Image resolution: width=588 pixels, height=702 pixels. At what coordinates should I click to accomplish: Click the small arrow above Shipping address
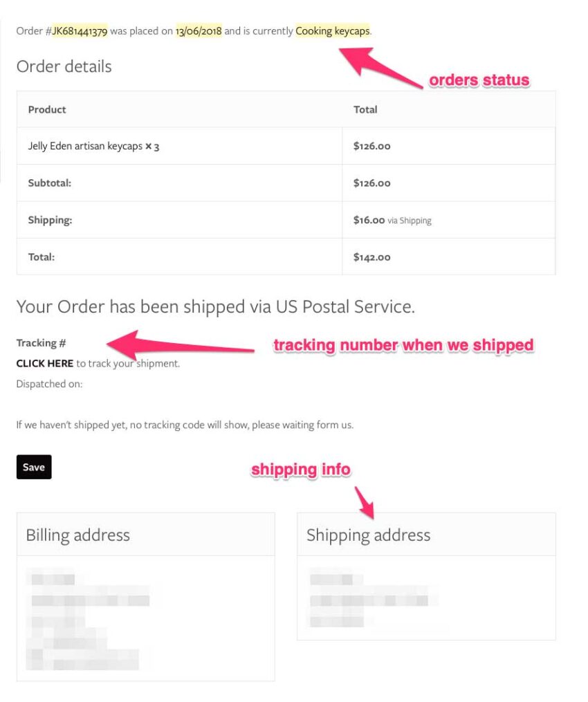(x=365, y=502)
